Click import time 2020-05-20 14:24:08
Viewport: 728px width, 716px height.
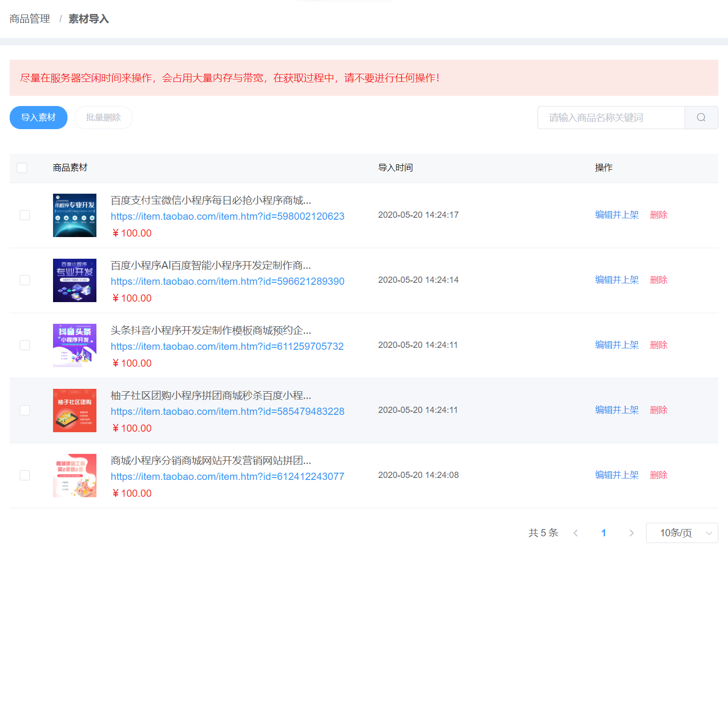[x=418, y=475]
